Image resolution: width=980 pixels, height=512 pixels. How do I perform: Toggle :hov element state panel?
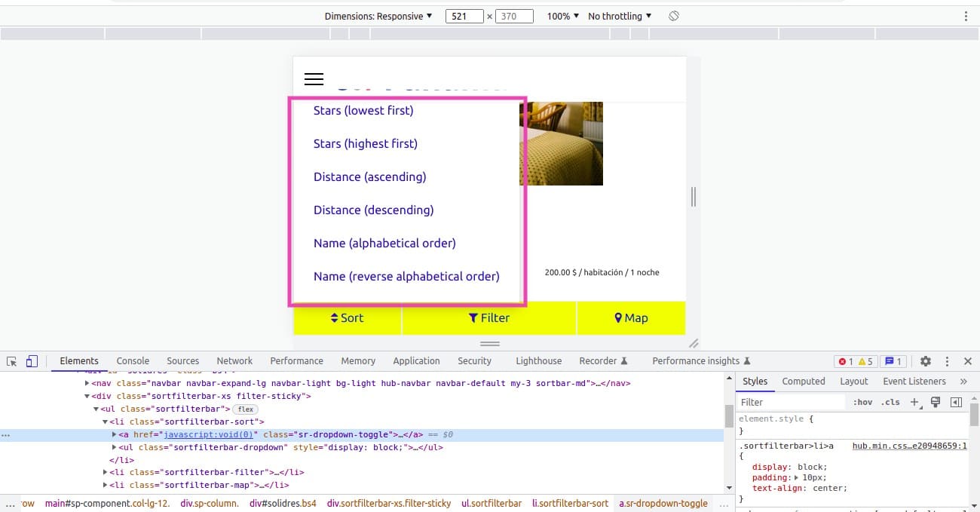[863, 402]
